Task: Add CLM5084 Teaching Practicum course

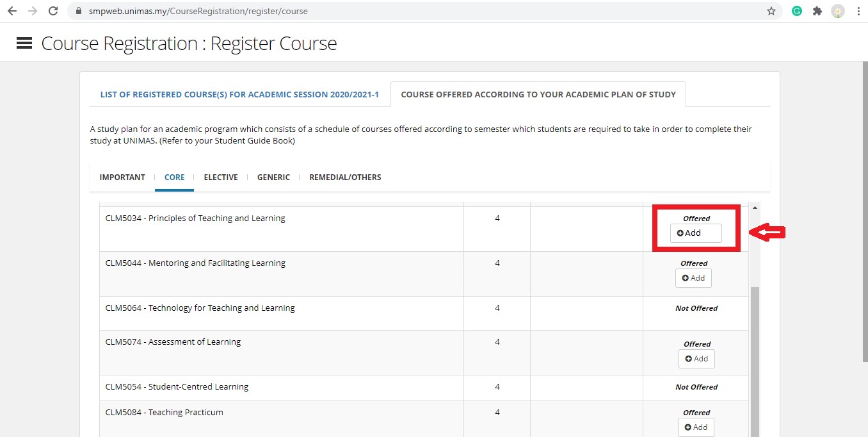Action: [x=696, y=427]
